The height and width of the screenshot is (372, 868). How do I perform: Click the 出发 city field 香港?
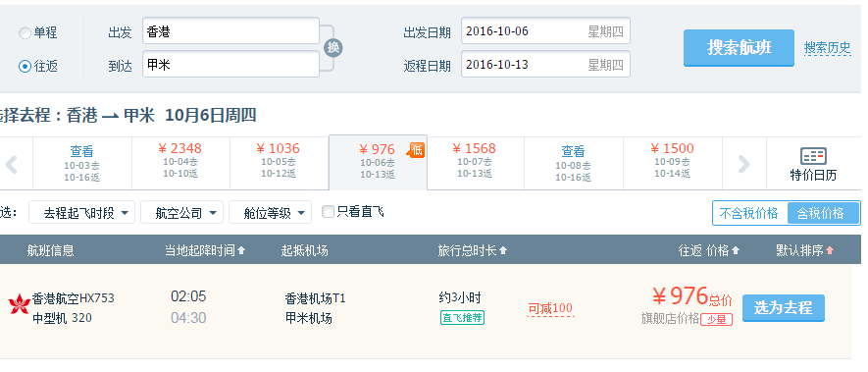[x=230, y=31]
